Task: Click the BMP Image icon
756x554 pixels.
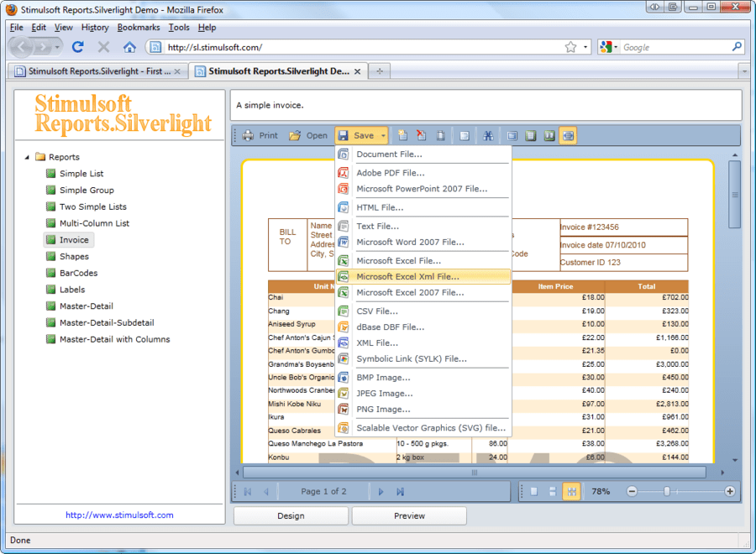Action: (343, 378)
